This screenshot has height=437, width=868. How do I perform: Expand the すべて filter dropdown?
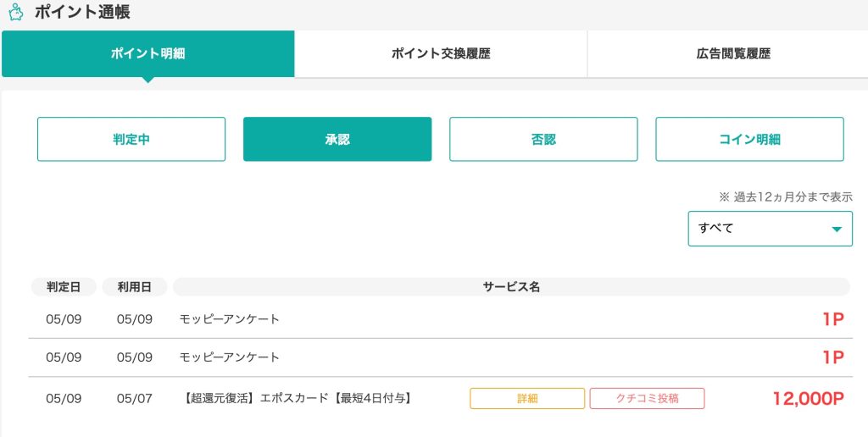click(770, 229)
